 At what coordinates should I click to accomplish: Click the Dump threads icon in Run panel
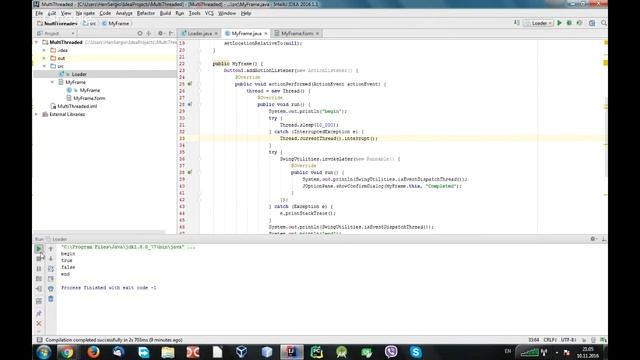(x=39, y=279)
